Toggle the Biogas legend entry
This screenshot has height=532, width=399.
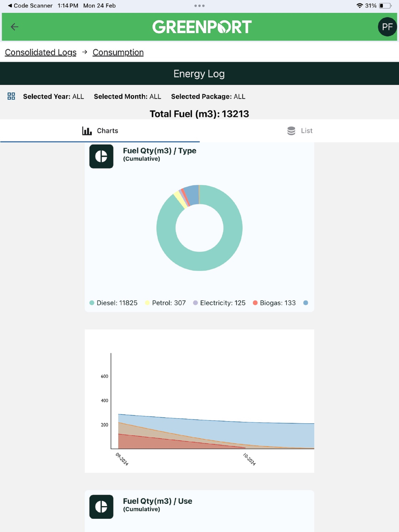point(274,303)
